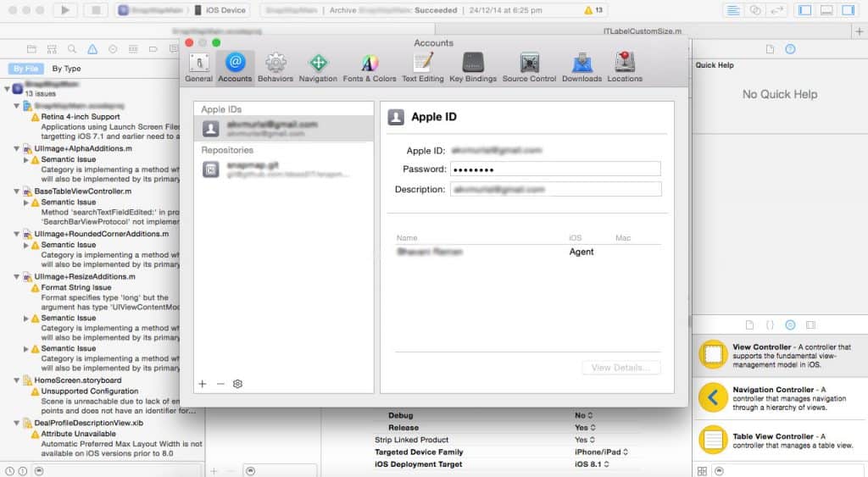Show the file template library
868x477 pixels.
click(x=749, y=324)
